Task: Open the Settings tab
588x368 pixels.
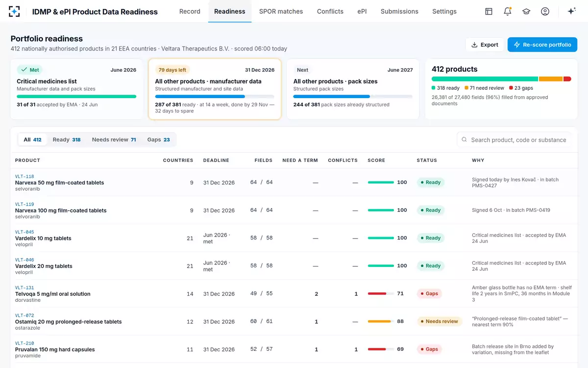Action: point(444,11)
